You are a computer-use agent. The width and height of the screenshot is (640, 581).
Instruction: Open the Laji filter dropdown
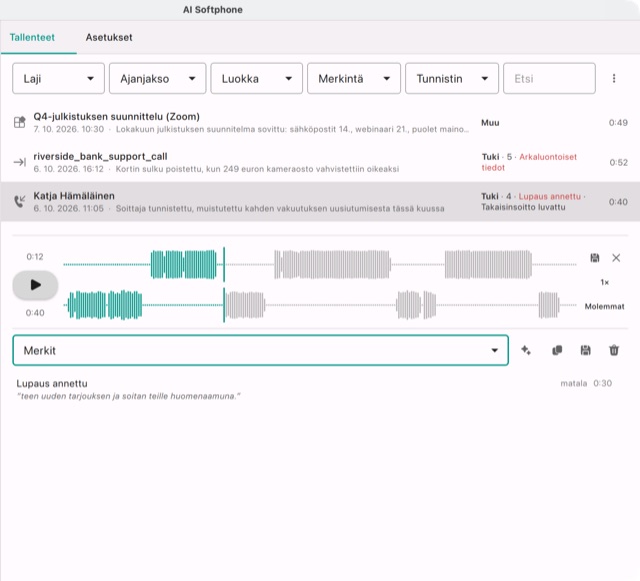[58, 78]
